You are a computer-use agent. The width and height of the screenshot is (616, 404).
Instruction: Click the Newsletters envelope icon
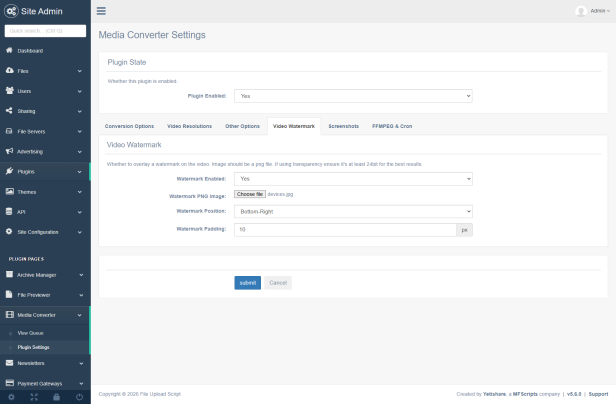[9, 363]
